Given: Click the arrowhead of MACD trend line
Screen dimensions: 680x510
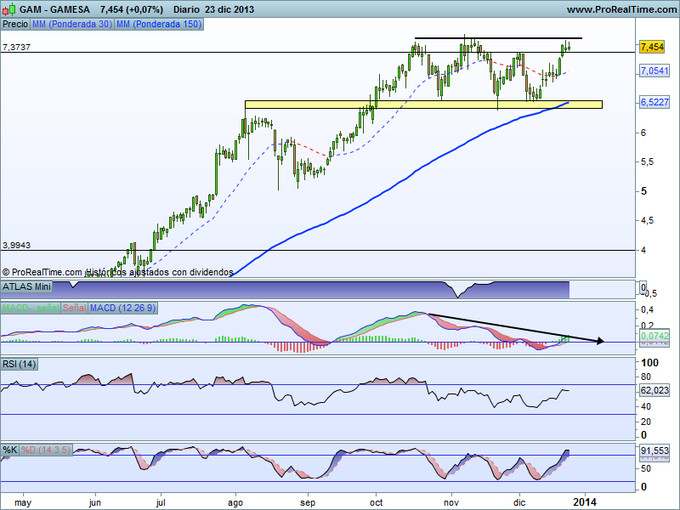Looking at the screenshot, I should pos(600,342).
